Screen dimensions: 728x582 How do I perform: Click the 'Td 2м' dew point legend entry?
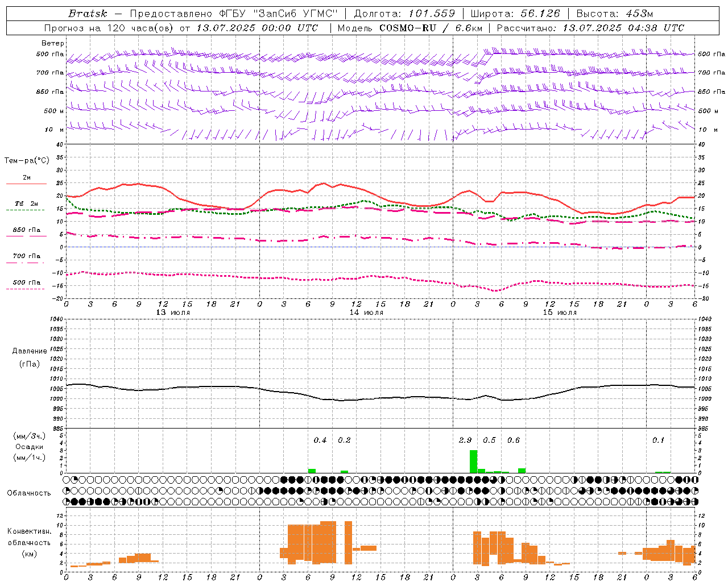26,203
